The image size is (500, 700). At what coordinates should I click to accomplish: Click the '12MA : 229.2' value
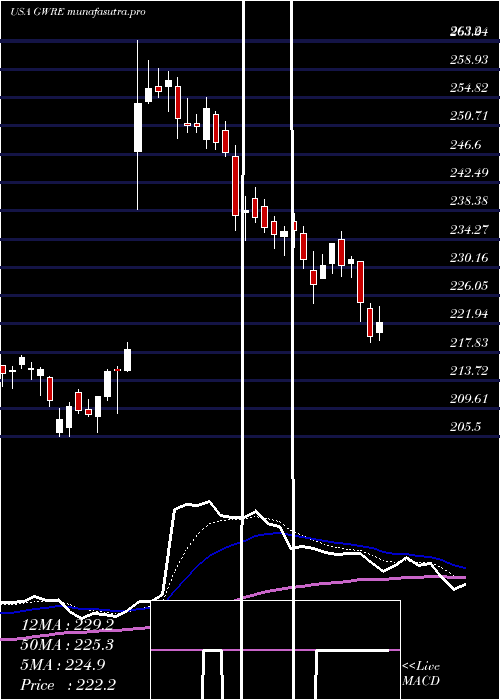67,625
